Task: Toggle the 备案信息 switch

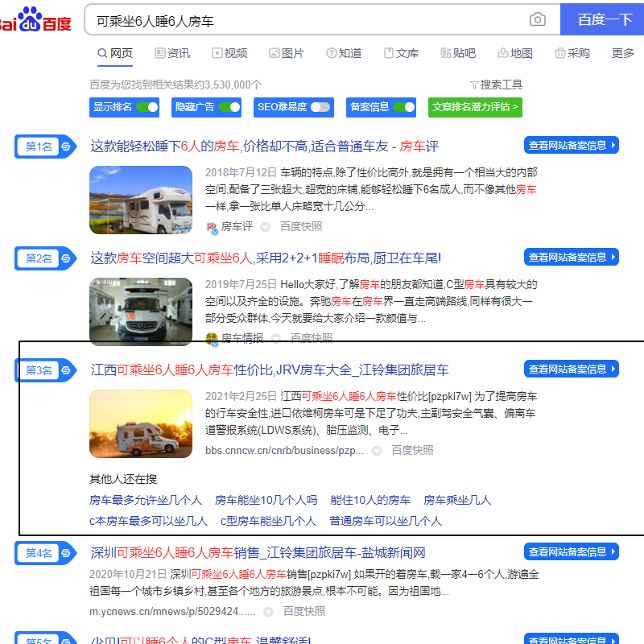Action: pos(404,107)
